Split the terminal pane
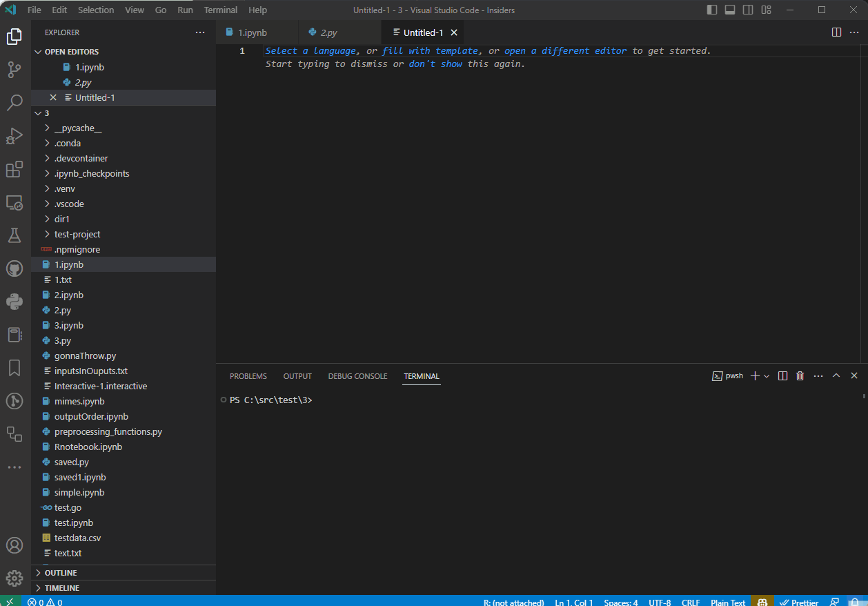This screenshot has height=606, width=868. tap(782, 376)
